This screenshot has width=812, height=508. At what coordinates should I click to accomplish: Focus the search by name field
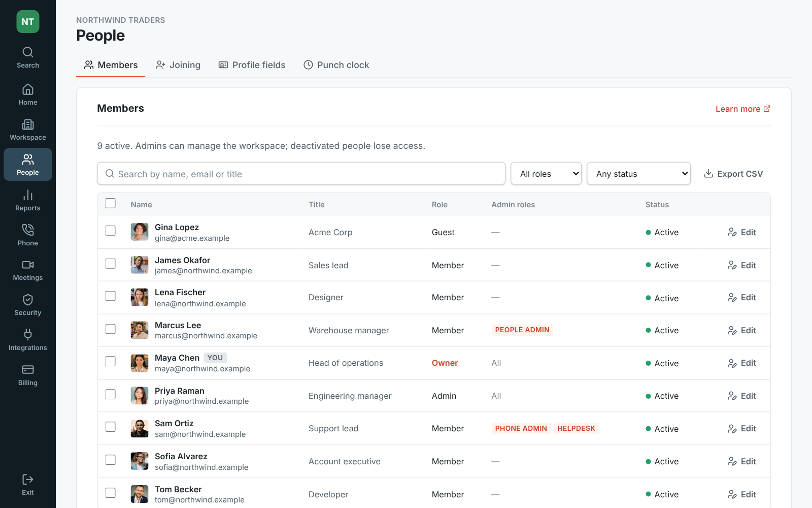tap(301, 174)
